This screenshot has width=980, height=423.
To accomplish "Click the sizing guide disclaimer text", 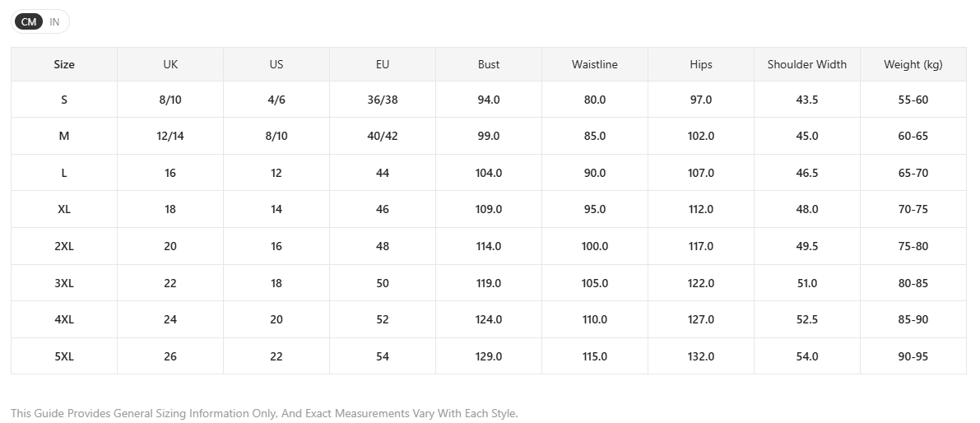I will pyautogui.click(x=264, y=414).
